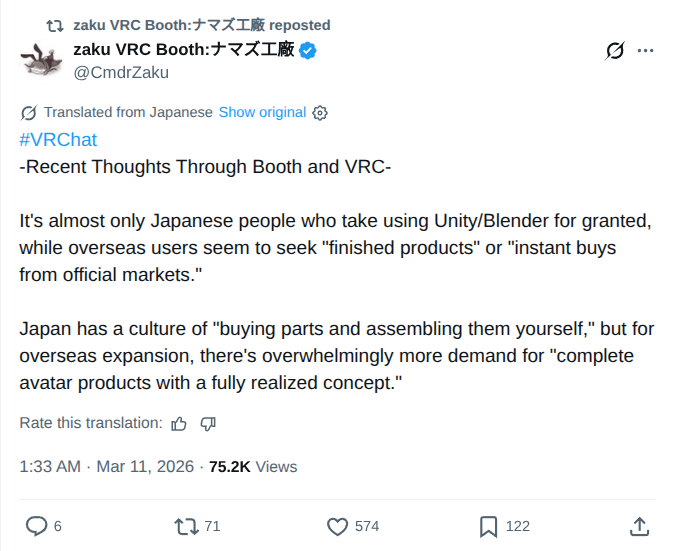Open the #VRChat hashtag
This screenshot has height=551, width=674.
coord(58,140)
